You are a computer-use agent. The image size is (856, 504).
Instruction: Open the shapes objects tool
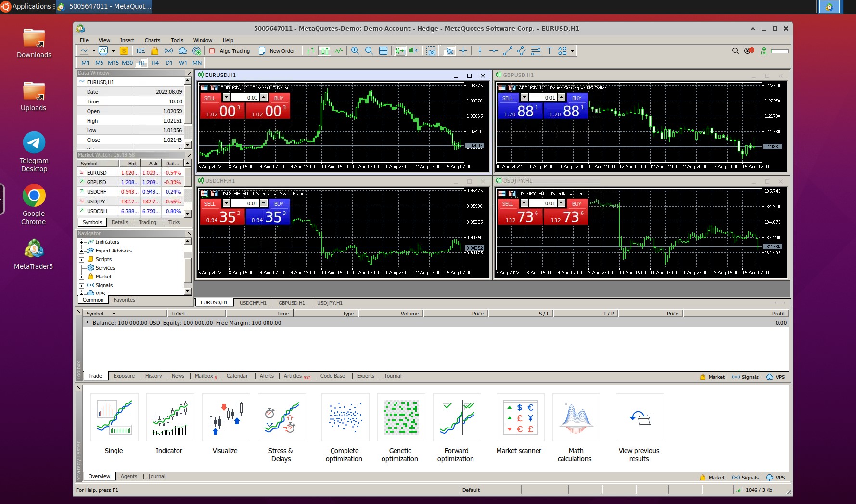562,51
